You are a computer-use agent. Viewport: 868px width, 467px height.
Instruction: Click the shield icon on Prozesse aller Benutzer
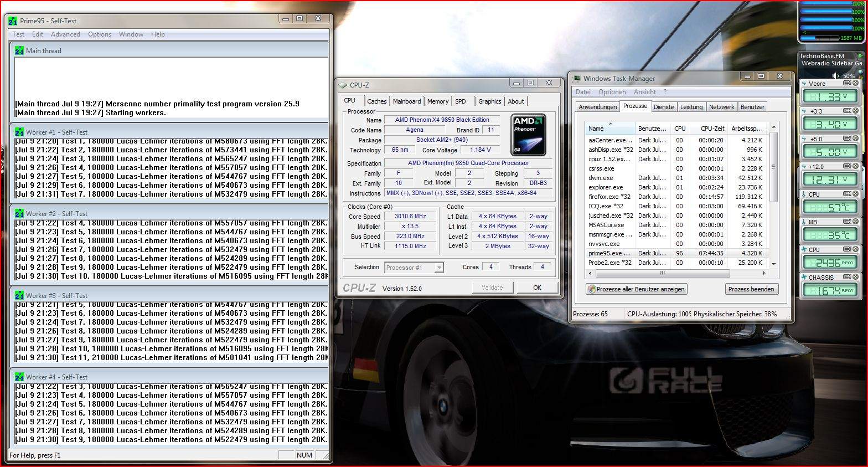(x=592, y=289)
